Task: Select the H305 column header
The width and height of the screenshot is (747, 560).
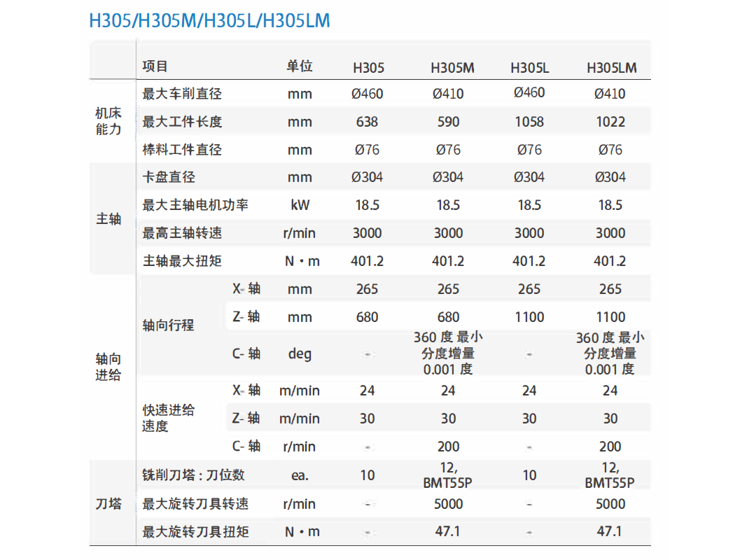Action: tap(368, 68)
